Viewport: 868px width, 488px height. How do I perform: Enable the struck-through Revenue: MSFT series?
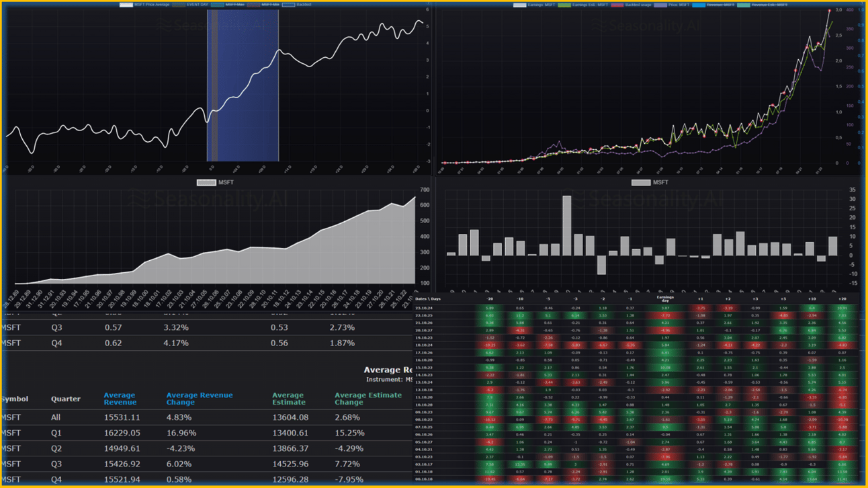coord(713,5)
